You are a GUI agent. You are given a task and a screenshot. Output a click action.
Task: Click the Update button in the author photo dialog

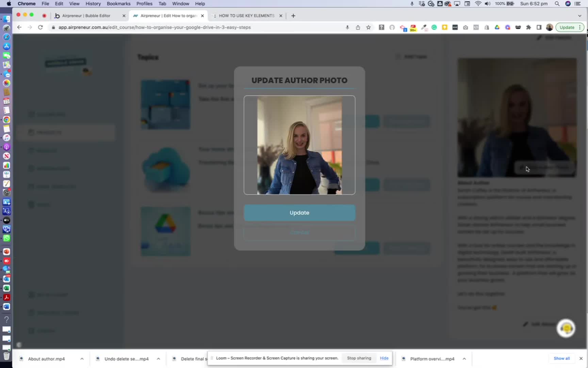pos(299,213)
